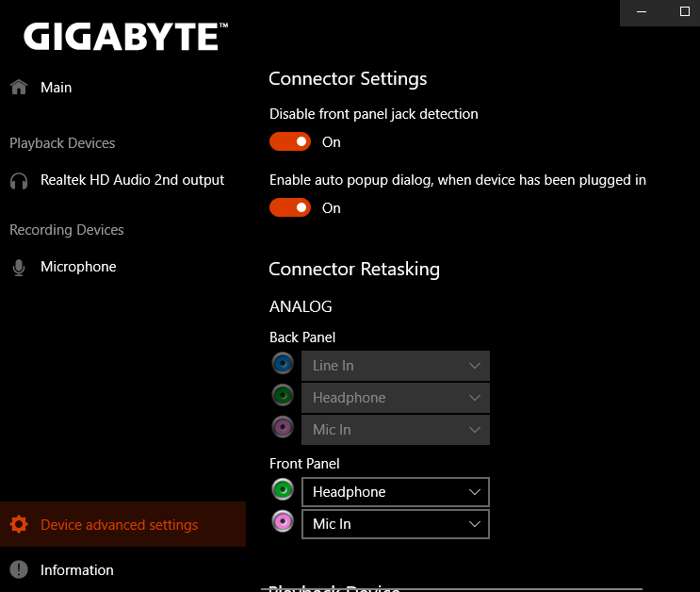This screenshot has width=700, height=592.
Task: Click the exclamation icon beside Information
Action: point(19,569)
